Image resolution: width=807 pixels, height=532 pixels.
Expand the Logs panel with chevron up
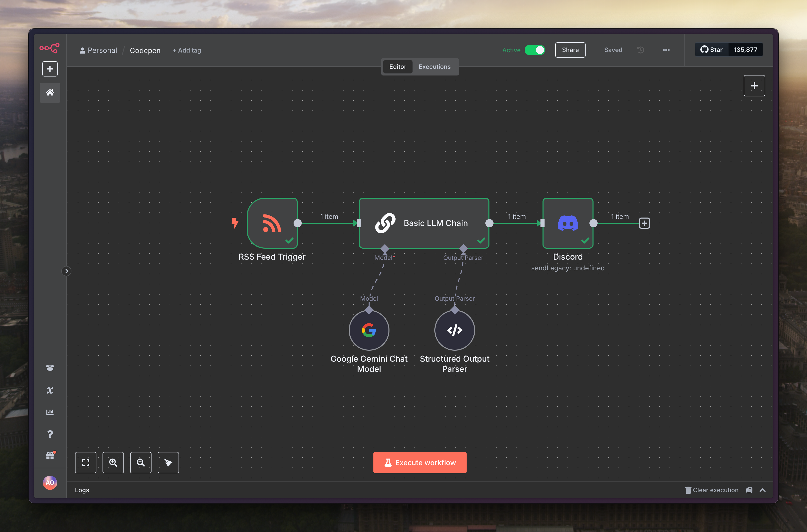coord(762,490)
